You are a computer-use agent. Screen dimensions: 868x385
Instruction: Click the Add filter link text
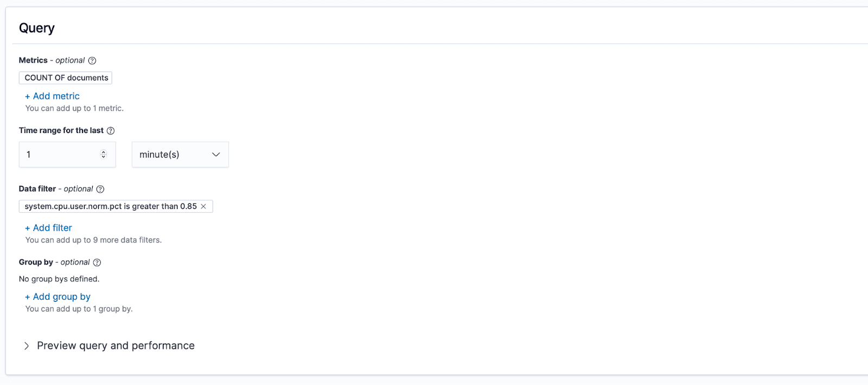click(53, 228)
